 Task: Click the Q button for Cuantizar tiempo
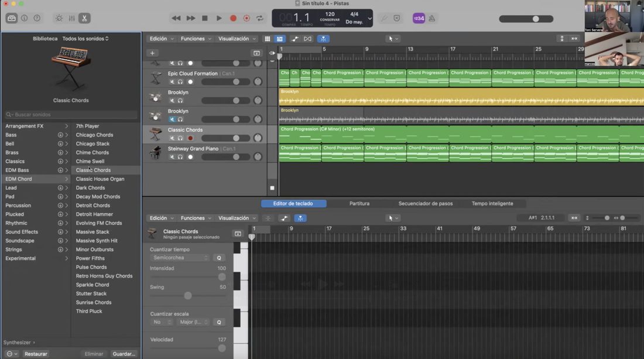219,258
